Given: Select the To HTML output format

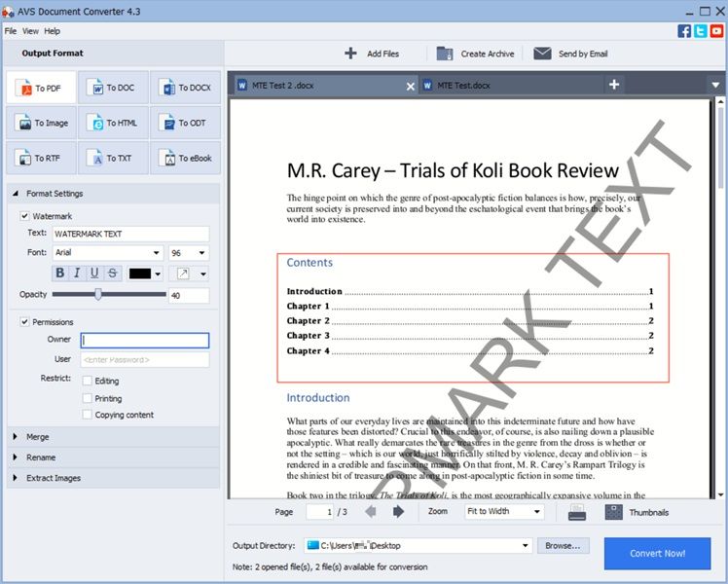Looking at the screenshot, I should coord(113,123).
